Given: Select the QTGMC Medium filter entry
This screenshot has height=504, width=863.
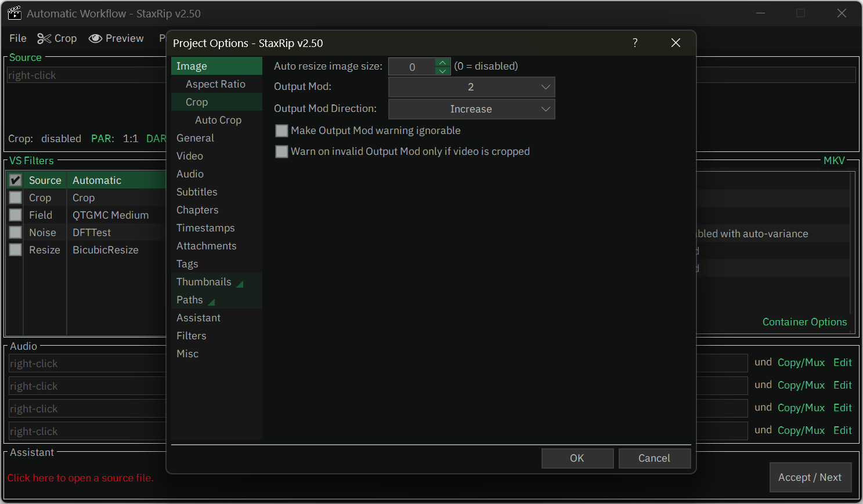Looking at the screenshot, I should point(110,215).
